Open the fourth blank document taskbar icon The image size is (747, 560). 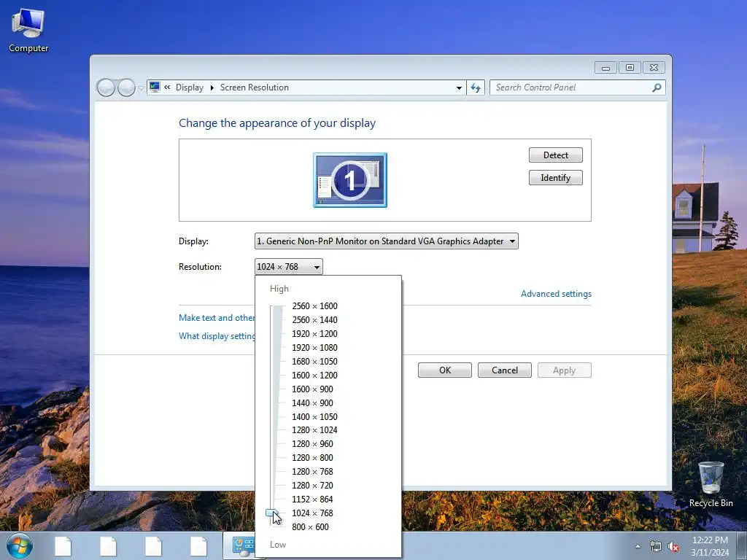(x=198, y=546)
